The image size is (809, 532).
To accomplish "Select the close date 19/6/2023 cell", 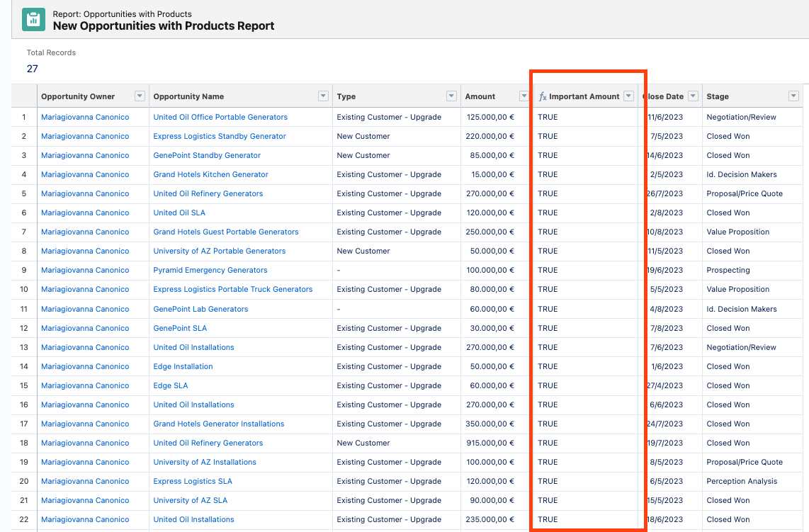I will [665, 270].
